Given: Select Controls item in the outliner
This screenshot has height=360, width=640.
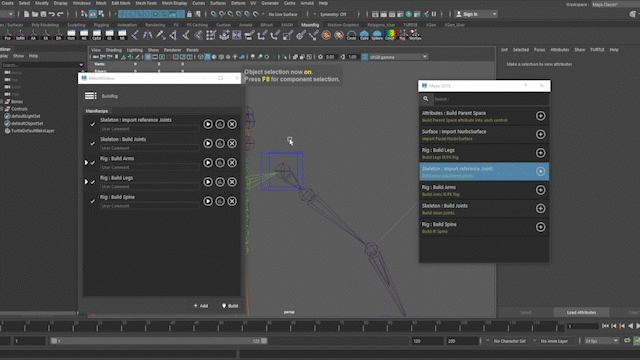Looking at the screenshot, I should pyautogui.click(x=19, y=109).
